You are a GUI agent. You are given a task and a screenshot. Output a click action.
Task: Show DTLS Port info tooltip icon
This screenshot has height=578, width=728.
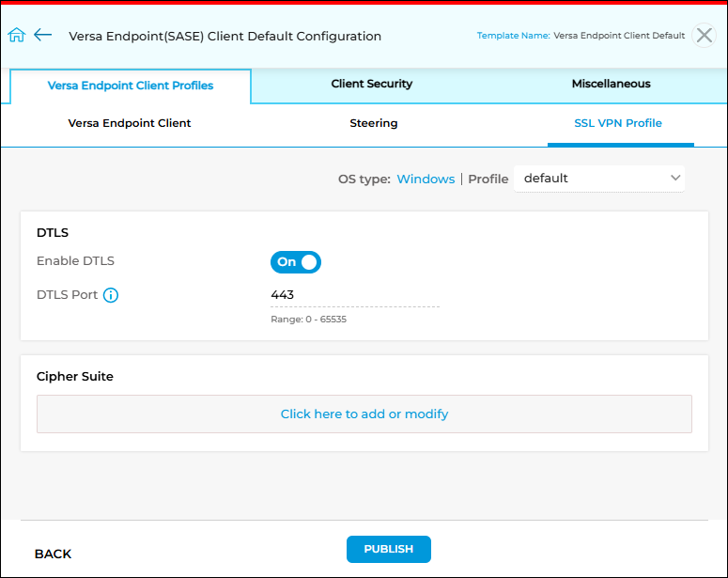pyautogui.click(x=111, y=295)
